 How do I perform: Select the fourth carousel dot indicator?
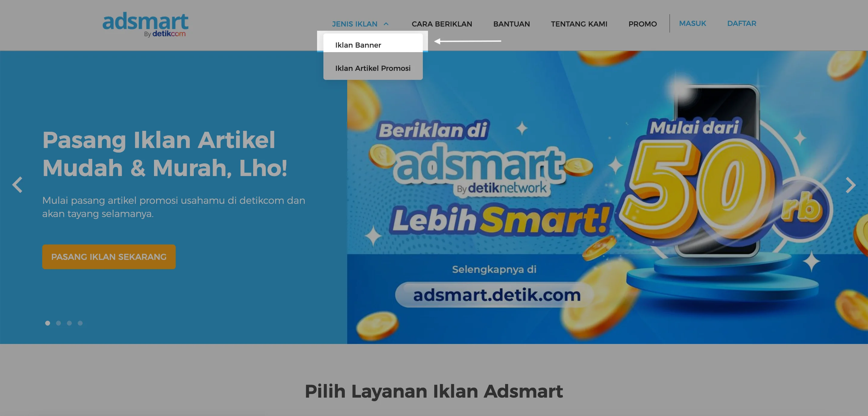pyautogui.click(x=80, y=323)
